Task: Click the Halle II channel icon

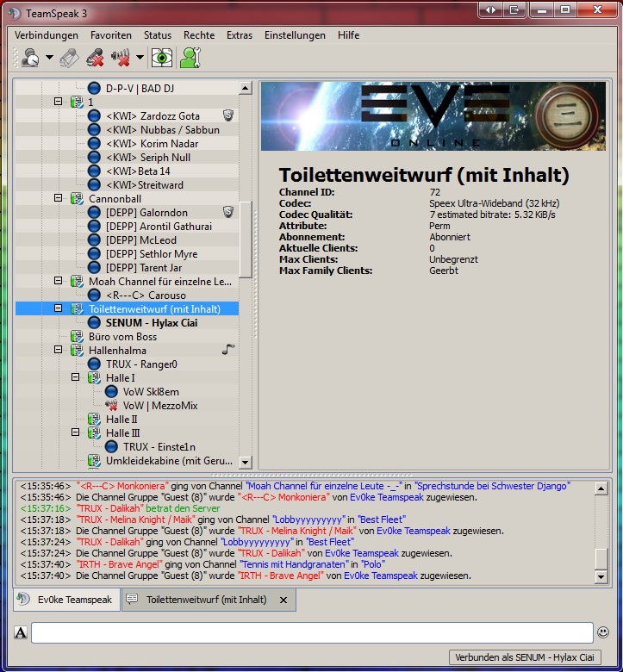Action: tap(94, 420)
